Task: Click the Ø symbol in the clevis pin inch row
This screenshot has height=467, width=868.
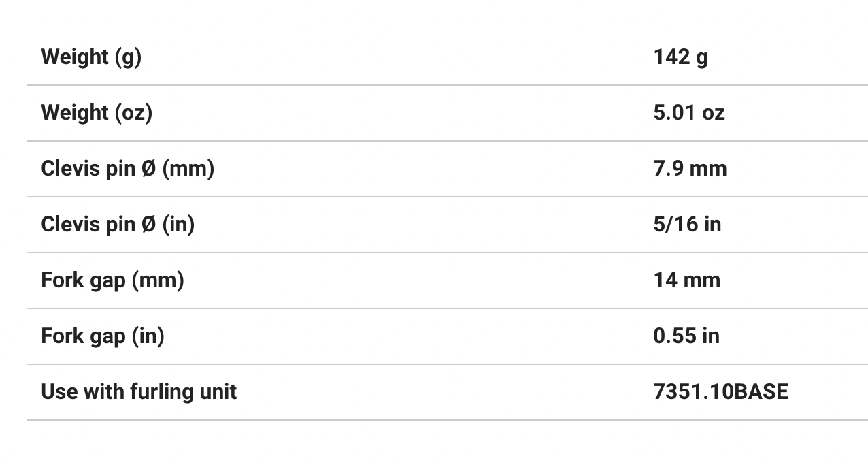Action: point(149,224)
